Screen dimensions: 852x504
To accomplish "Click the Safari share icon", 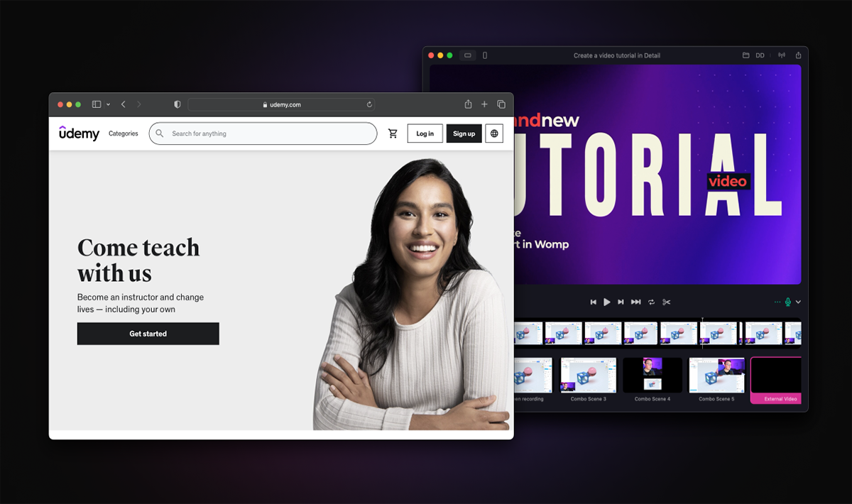I will [468, 104].
